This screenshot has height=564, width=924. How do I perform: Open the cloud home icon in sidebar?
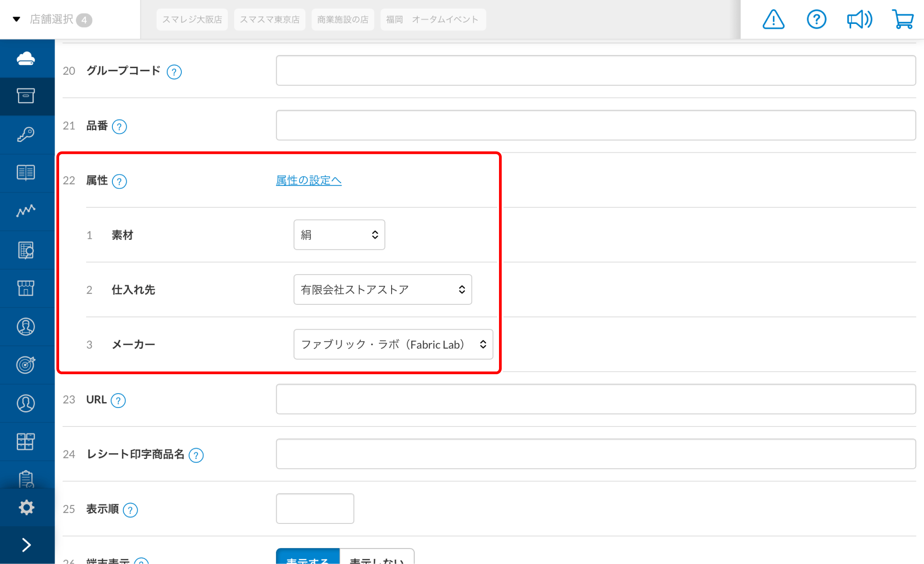tap(26, 58)
